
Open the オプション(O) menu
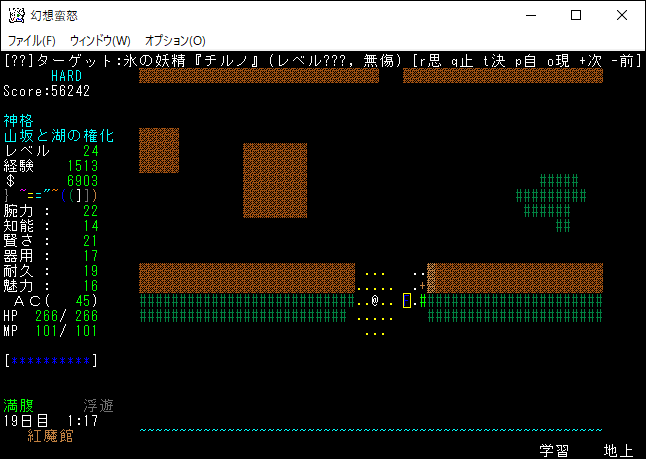coord(175,41)
